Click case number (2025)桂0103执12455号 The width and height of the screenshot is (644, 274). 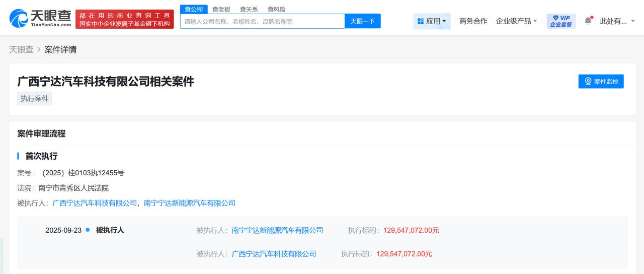[x=82, y=173]
